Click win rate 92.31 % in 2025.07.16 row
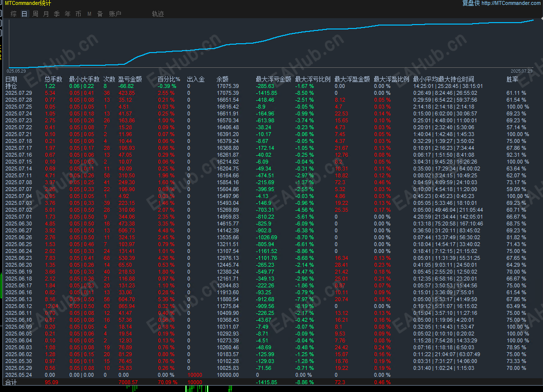The height and width of the screenshot is (392, 543). pyautogui.click(x=516, y=155)
